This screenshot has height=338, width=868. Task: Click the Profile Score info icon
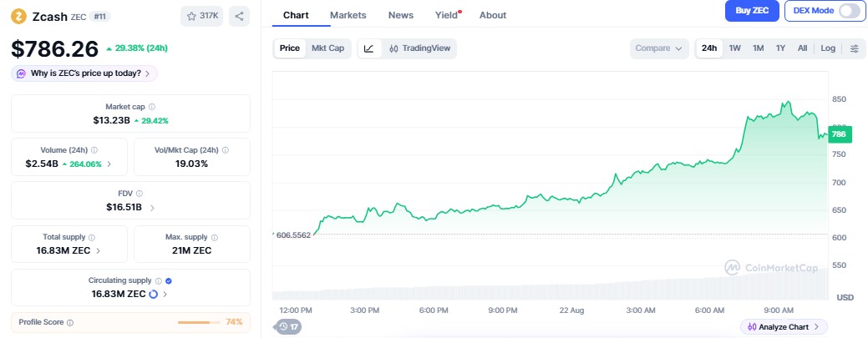coord(70,322)
